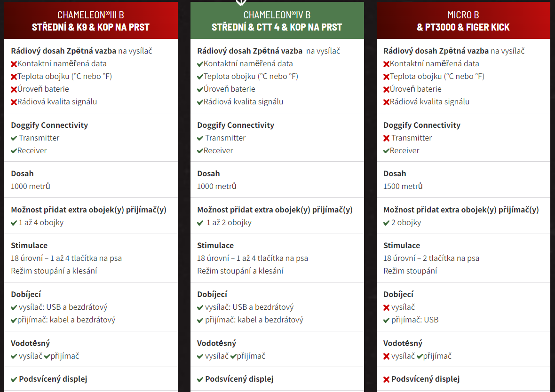Click 'Rádiový dosah Zpětná vazba' heading in Chameleon III
Viewport: 555px width, 392px height.
(63, 51)
